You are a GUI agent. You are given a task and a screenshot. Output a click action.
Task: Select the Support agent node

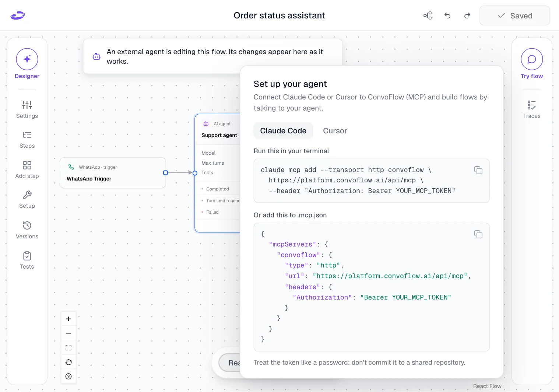(218, 173)
